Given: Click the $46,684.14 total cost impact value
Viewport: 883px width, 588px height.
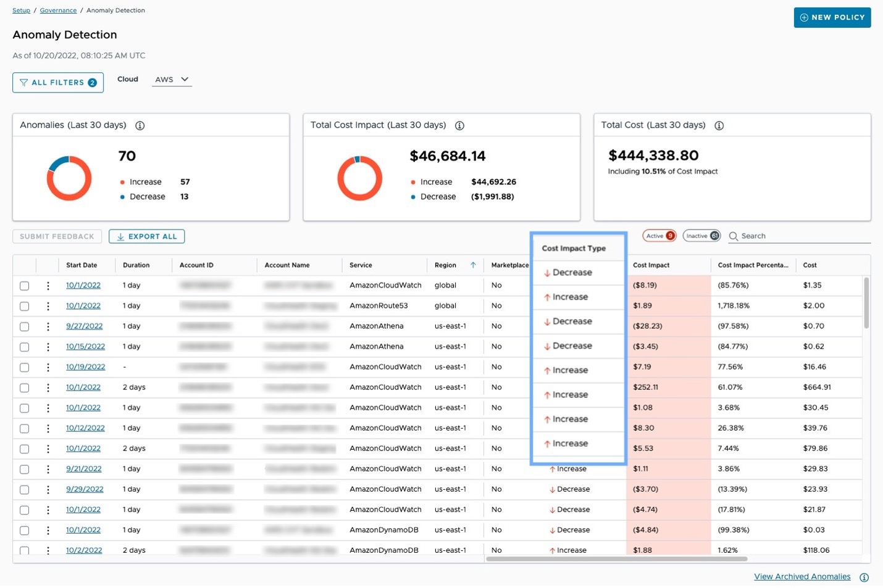Looking at the screenshot, I should (x=448, y=156).
